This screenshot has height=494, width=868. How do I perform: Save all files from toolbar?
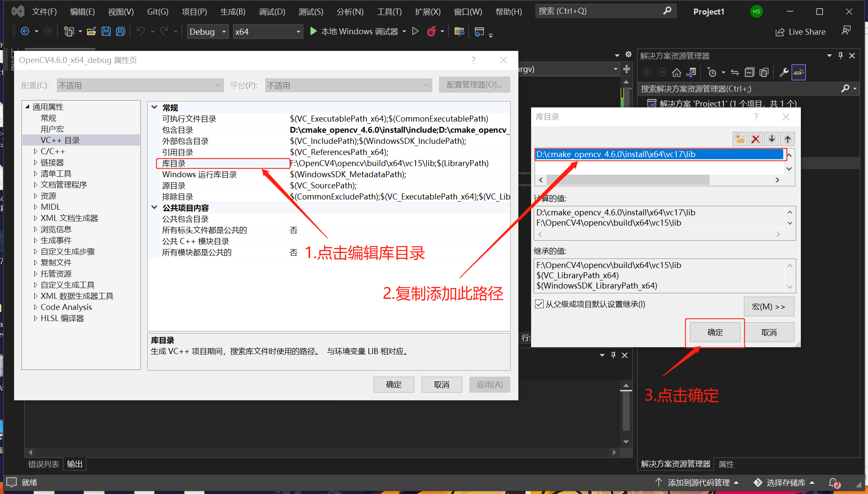tap(121, 31)
